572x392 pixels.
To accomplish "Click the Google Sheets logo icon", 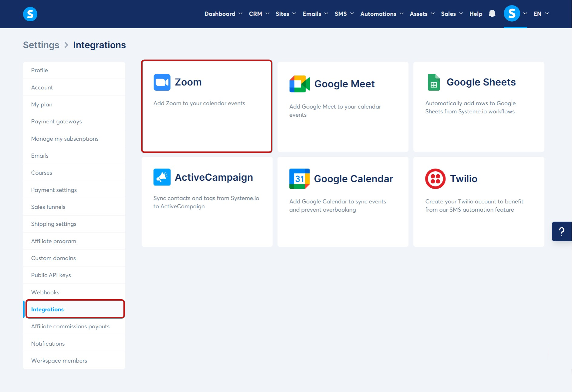I will coord(434,82).
